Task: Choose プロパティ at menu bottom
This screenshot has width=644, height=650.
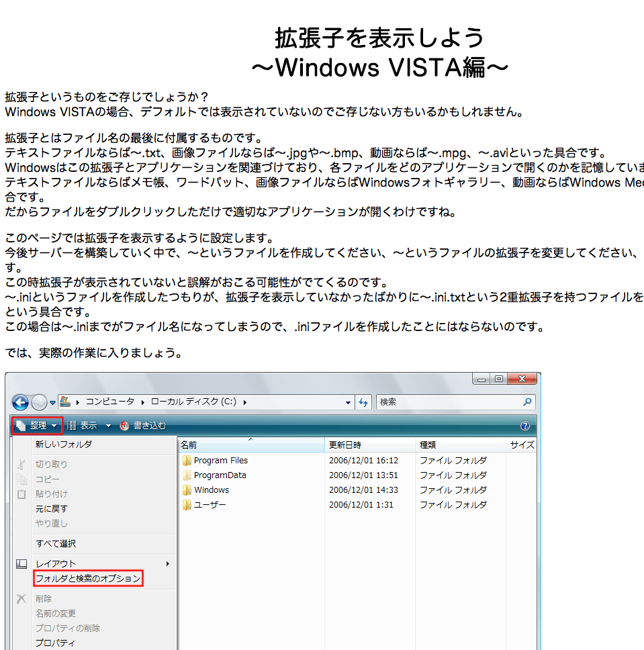Action: click(x=55, y=643)
